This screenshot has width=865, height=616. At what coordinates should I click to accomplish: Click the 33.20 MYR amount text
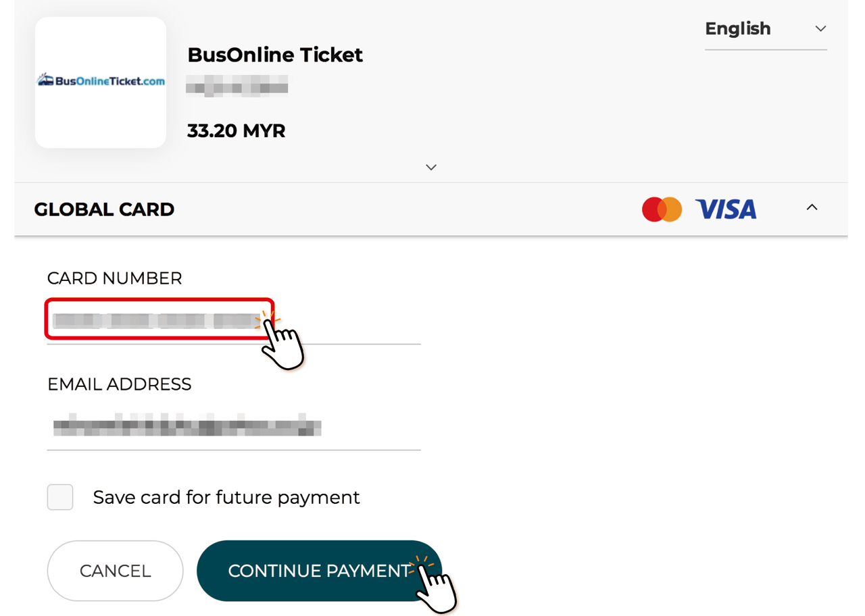pos(236,131)
